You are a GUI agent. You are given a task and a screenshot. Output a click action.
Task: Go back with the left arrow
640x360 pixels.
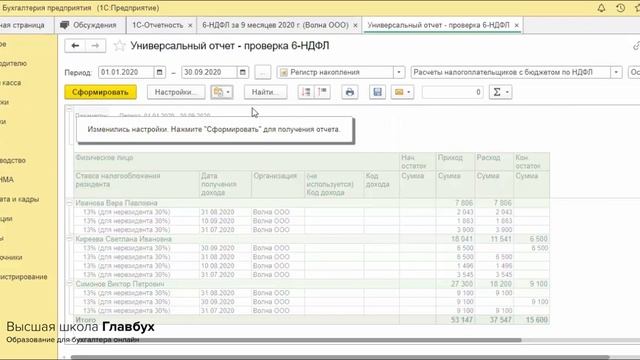pos(75,46)
